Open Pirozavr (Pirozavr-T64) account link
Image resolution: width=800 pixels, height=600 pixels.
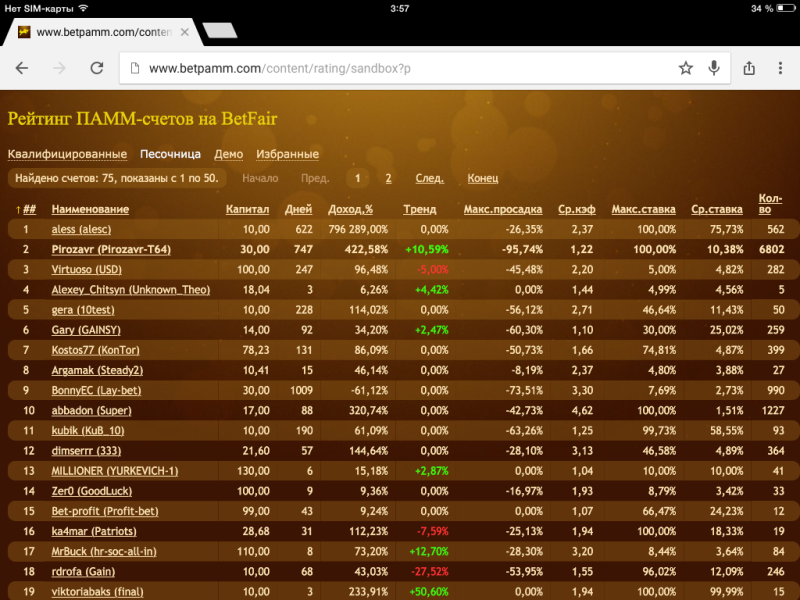click(x=109, y=249)
